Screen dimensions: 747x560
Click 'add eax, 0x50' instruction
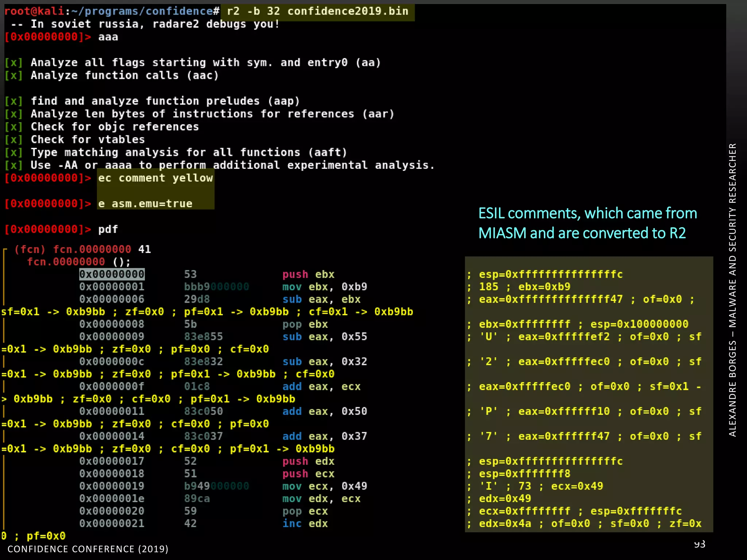[x=325, y=411]
